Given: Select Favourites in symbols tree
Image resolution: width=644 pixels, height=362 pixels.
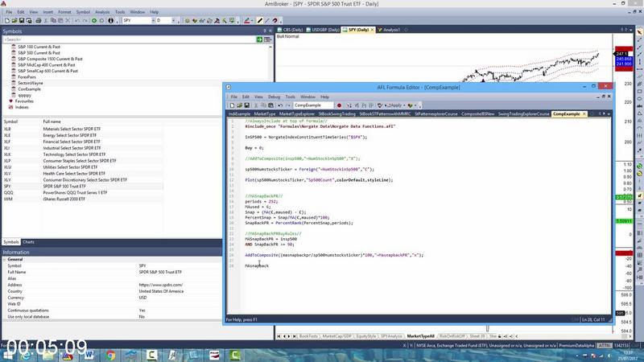Looking at the screenshot, I should 24,101.
